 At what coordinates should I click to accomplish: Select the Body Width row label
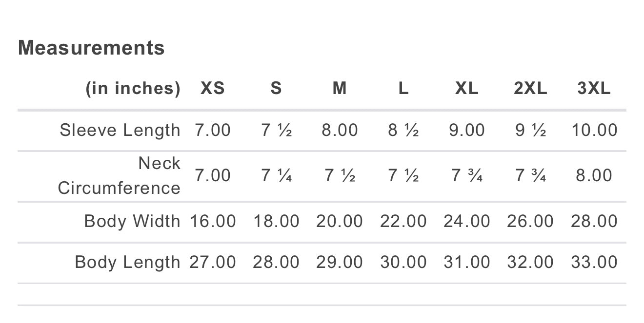(x=132, y=221)
